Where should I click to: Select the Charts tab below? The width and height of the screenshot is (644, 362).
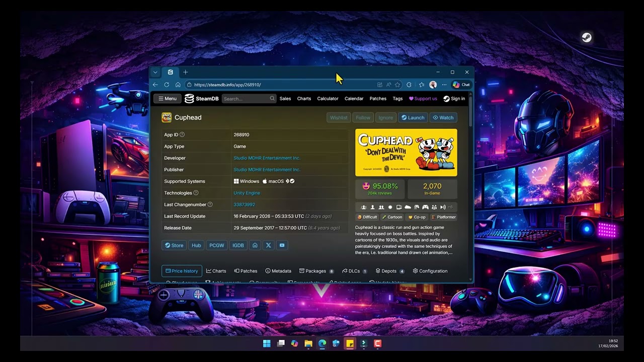click(216, 271)
